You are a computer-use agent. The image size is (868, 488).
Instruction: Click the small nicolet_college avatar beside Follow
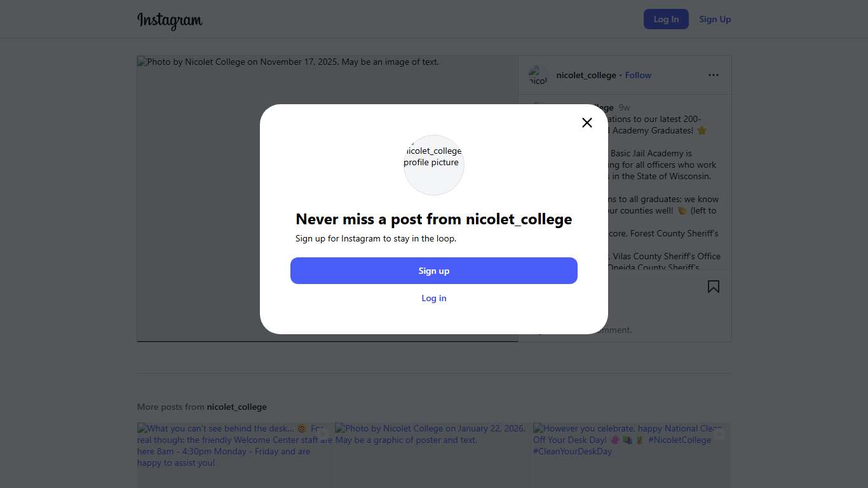tap(538, 75)
